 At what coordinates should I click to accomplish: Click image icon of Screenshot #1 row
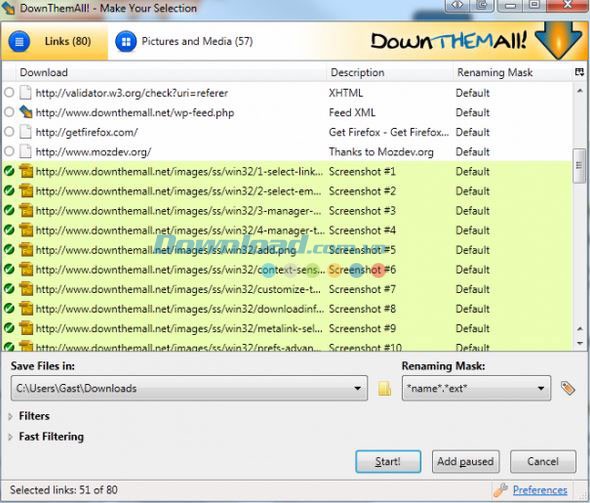click(x=26, y=171)
